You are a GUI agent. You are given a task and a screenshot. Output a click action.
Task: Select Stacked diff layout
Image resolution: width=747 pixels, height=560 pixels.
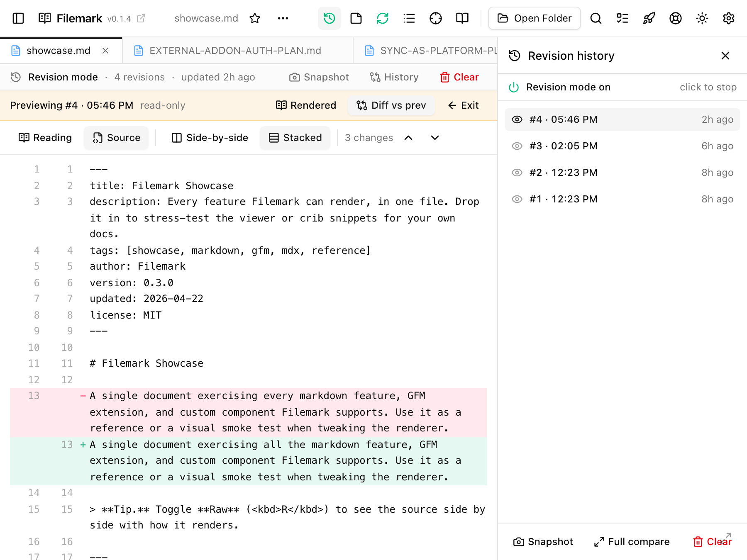pyautogui.click(x=295, y=138)
